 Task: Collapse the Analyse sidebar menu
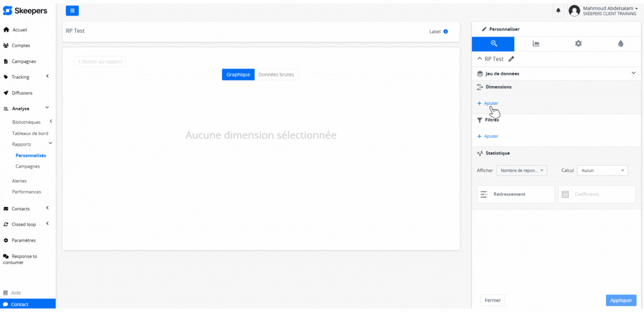tap(47, 108)
